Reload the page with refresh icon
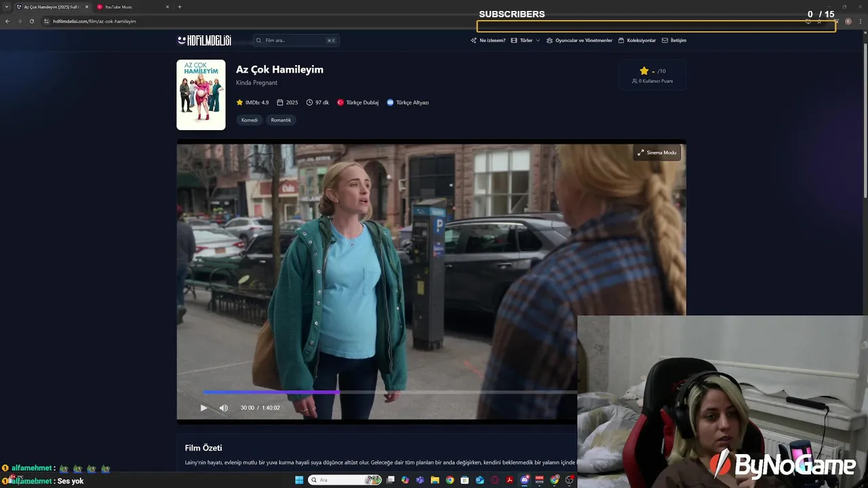The height and width of the screenshot is (488, 868). tap(31, 21)
